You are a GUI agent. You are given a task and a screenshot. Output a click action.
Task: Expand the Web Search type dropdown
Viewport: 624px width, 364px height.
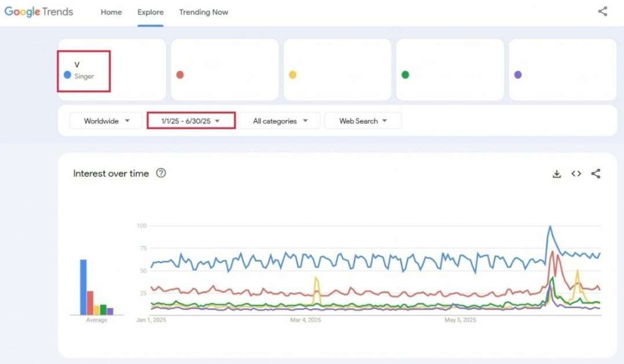[x=363, y=121]
